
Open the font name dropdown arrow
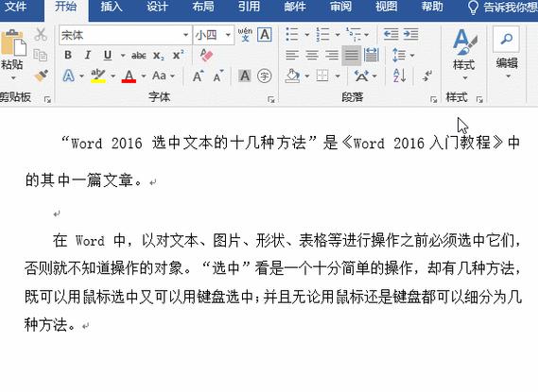(185, 35)
